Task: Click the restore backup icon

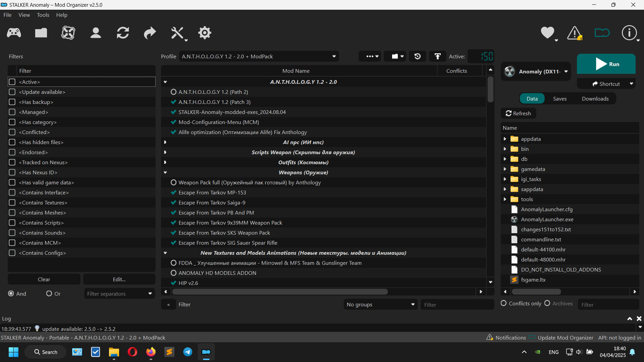Action: click(x=418, y=56)
